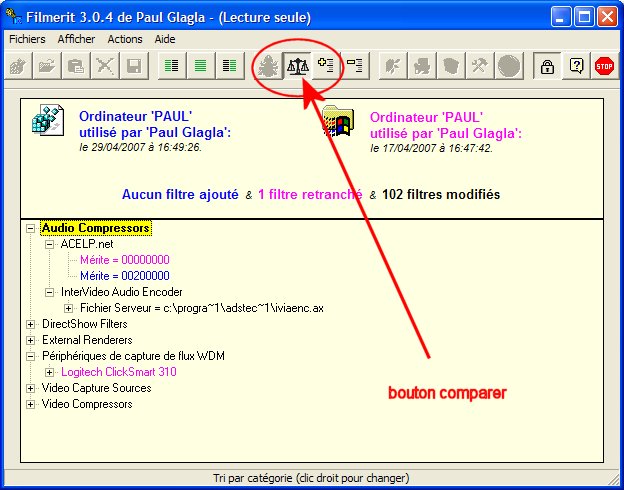The width and height of the screenshot is (624, 490).
Task: Expand the Logitech ClickSmart 310 node
Action: tap(49, 373)
